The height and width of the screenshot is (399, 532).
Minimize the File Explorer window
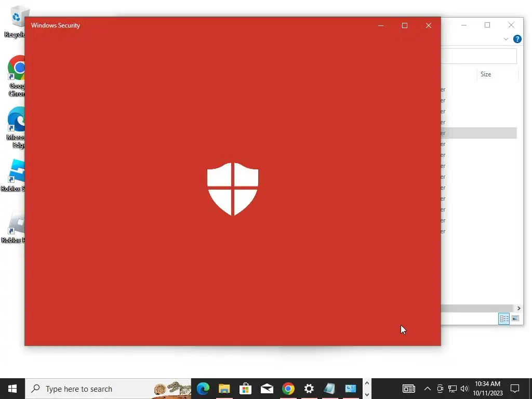464,25
